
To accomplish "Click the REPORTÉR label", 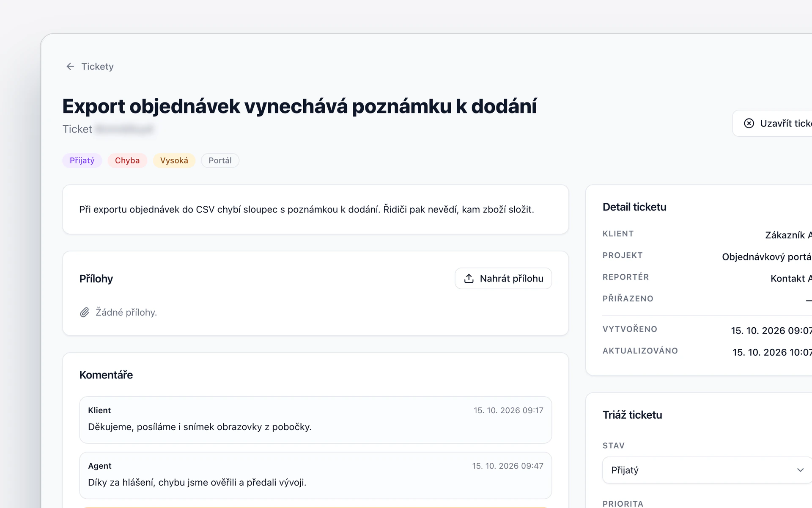I will (x=625, y=277).
